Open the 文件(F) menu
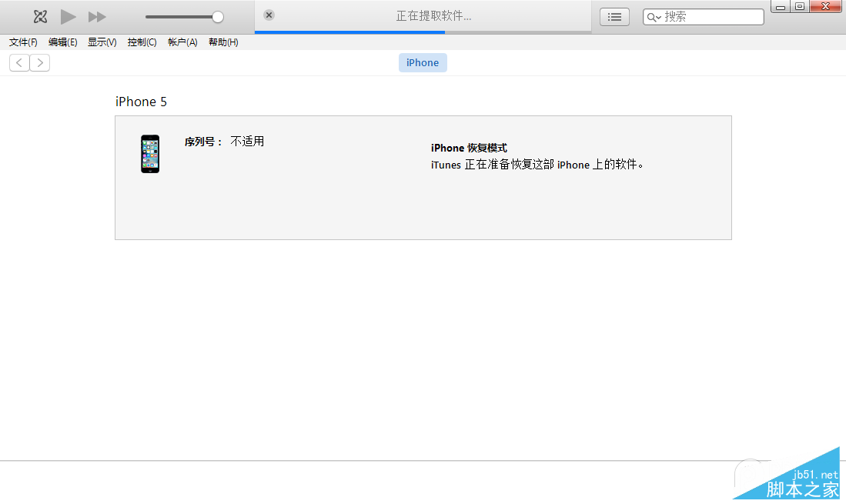This screenshot has width=846, height=504. (23, 42)
